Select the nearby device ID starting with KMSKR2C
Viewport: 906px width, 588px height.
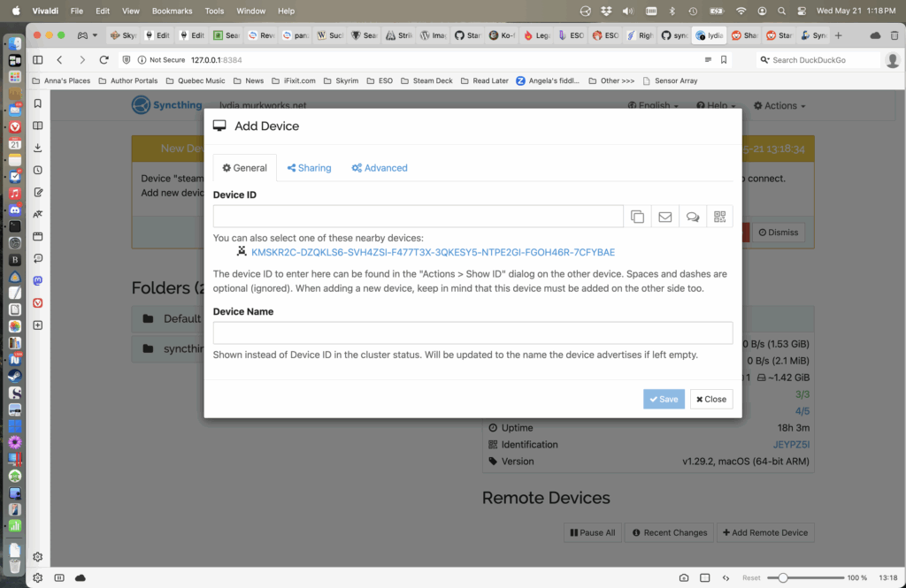tap(433, 252)
